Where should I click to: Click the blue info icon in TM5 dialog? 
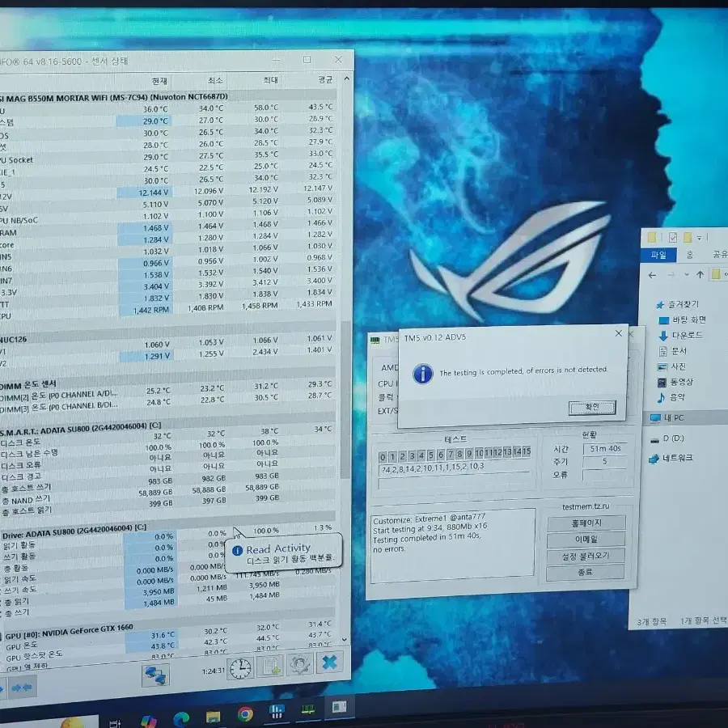422,374
